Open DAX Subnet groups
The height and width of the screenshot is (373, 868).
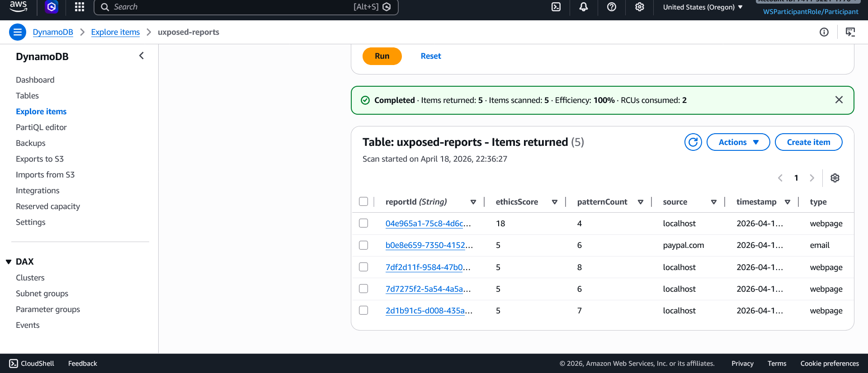point(42,294)
